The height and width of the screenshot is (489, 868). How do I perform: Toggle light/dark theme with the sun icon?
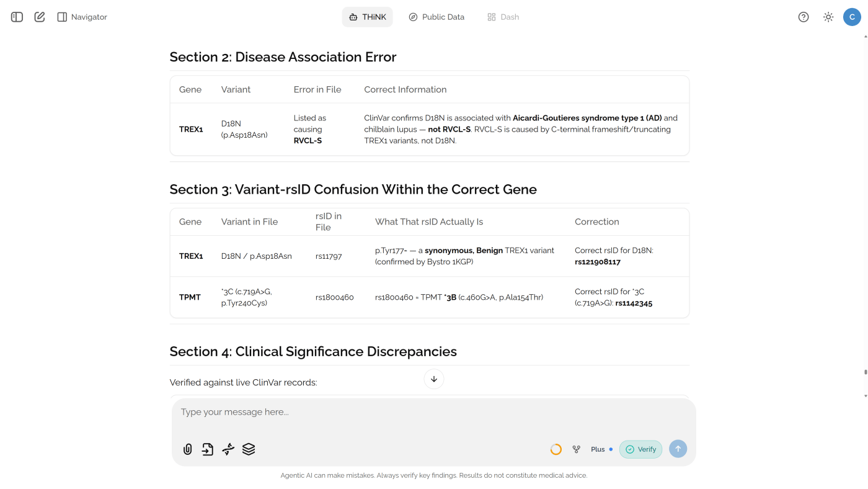[x=828, y=17]
